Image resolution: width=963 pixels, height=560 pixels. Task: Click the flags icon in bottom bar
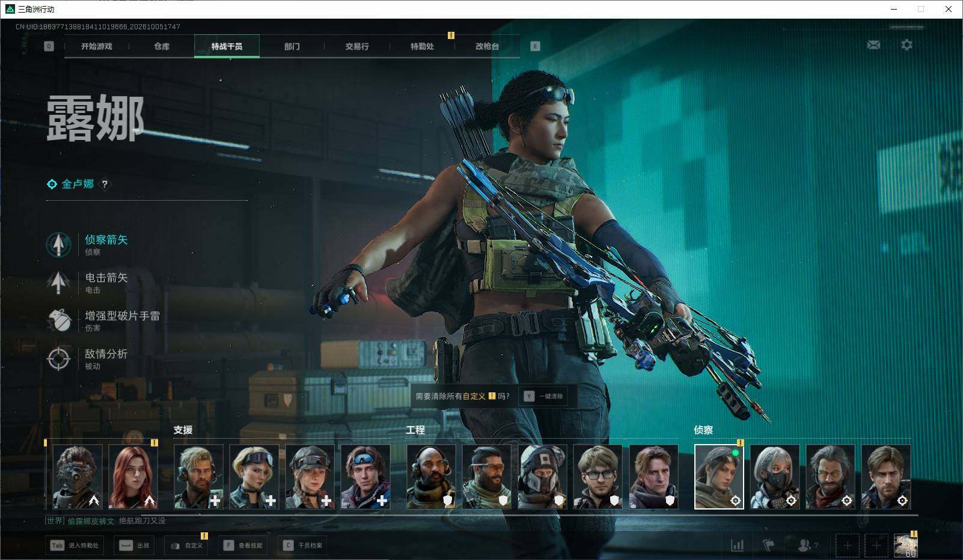pyautogui.click(x=769, y=546)
